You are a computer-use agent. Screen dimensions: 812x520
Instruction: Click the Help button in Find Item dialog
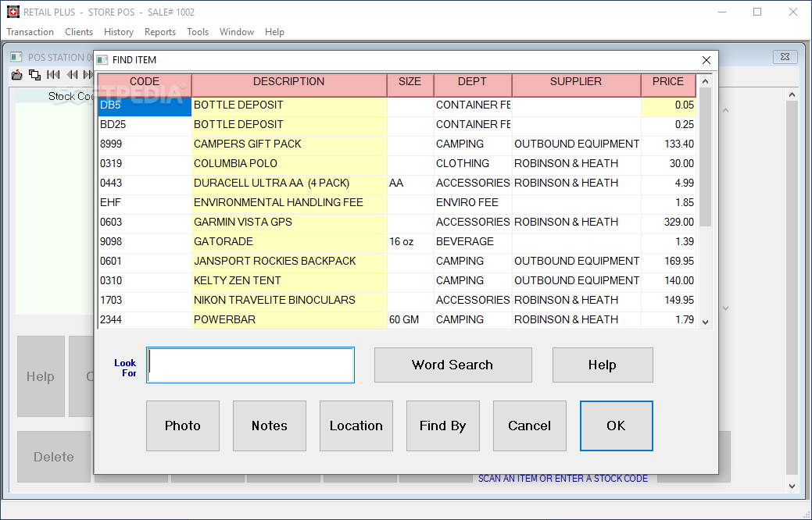pos(603,365)
